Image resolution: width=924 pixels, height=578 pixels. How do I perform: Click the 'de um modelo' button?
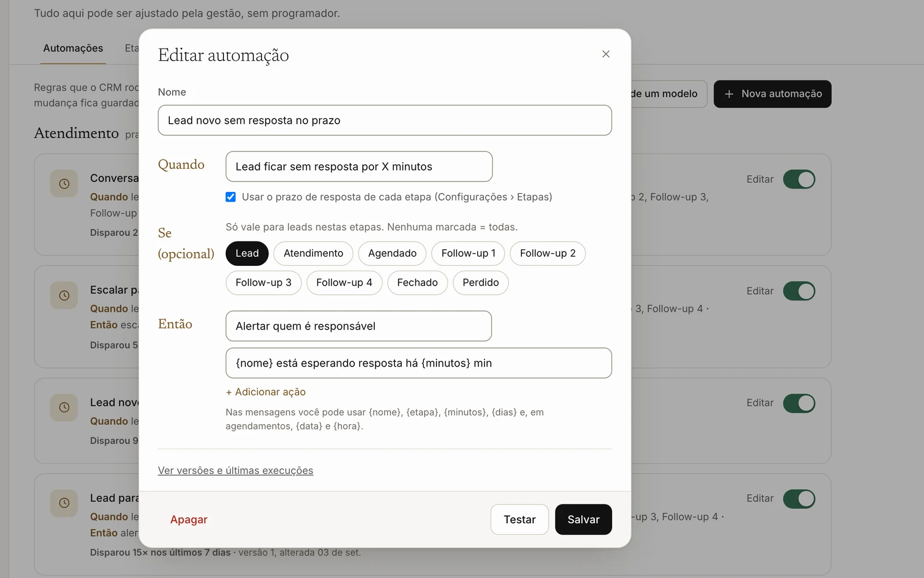point(669,94)
